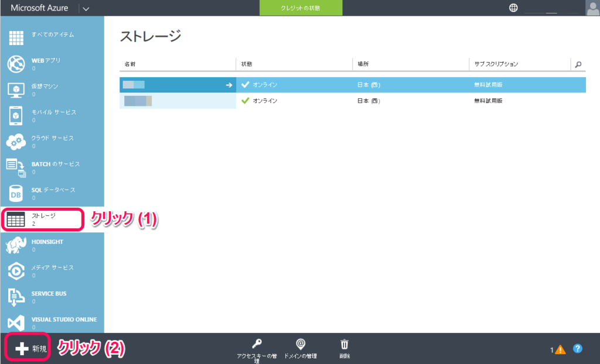Select the ストレージ sidebar menu label

coord(43,215)
